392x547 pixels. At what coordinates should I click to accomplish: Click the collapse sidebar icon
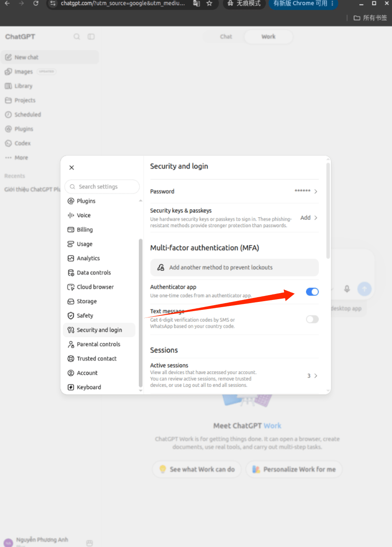[x=91, y=37]
